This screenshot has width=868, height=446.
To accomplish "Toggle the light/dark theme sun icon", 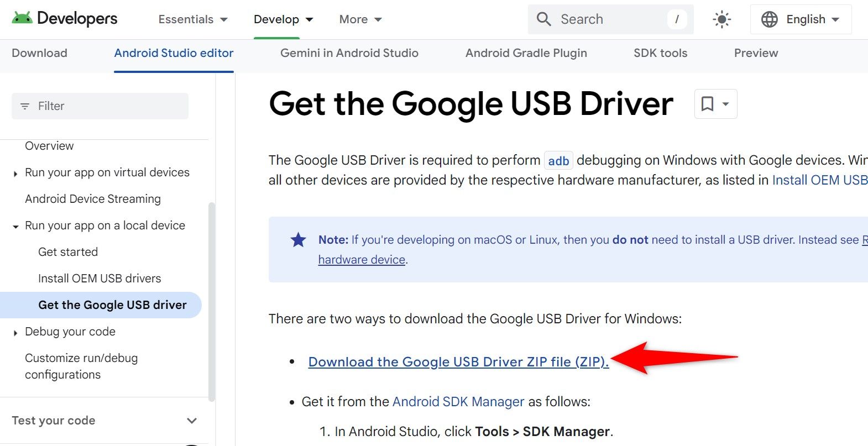I will 721,20.
